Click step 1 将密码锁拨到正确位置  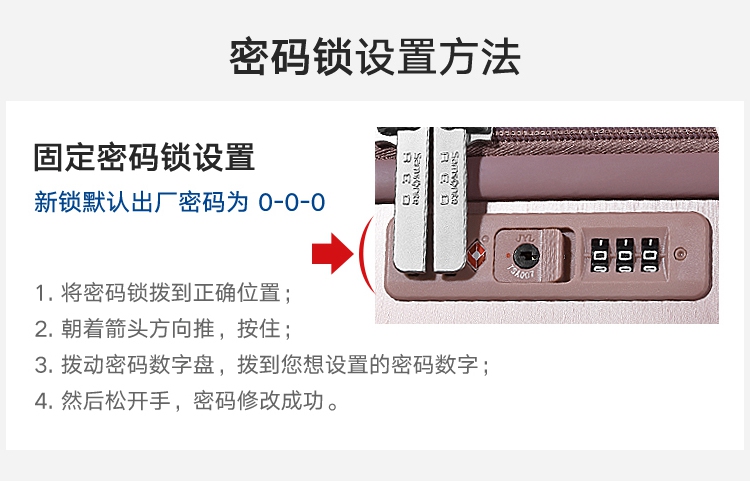point(163,293)
